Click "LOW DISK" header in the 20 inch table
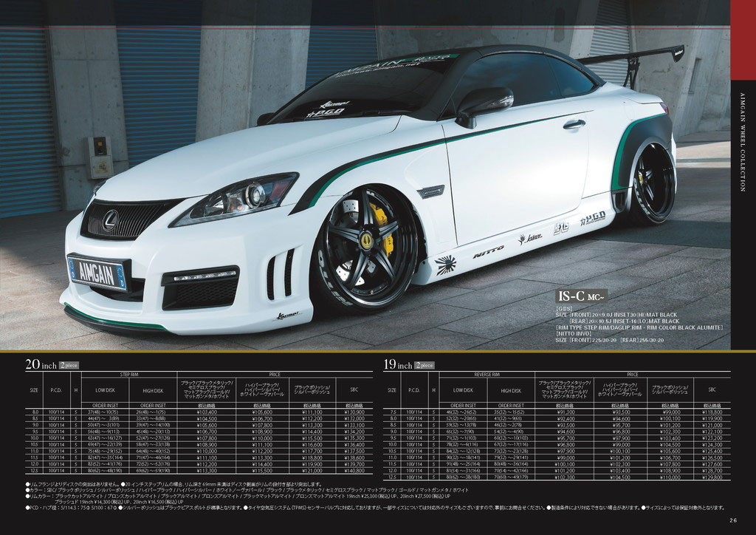This screenshot has height=535, width=756. click(105, 391)
